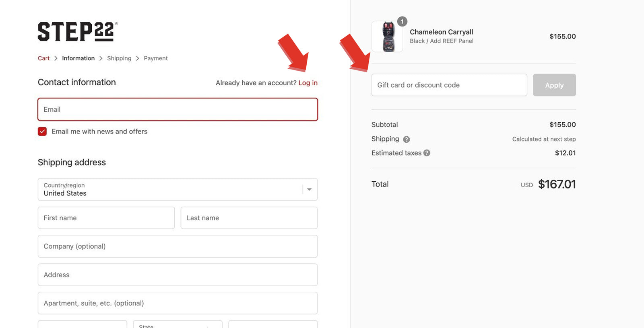Click the Company (optional) field

[178, 246]
